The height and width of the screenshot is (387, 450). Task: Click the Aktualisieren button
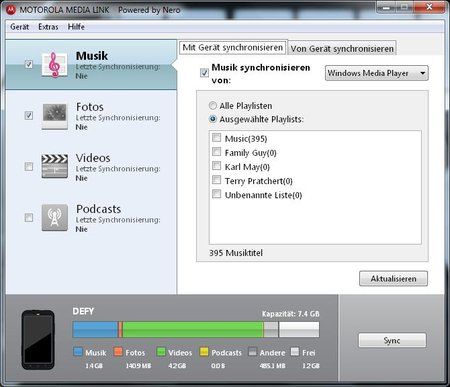pos(393,279)
